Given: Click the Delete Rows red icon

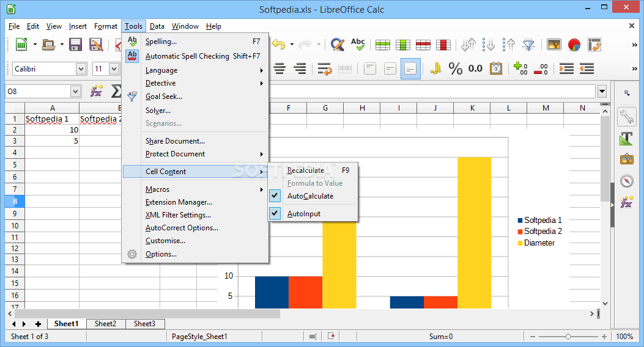Looking at the screenshot, I should tap(423, 45).
